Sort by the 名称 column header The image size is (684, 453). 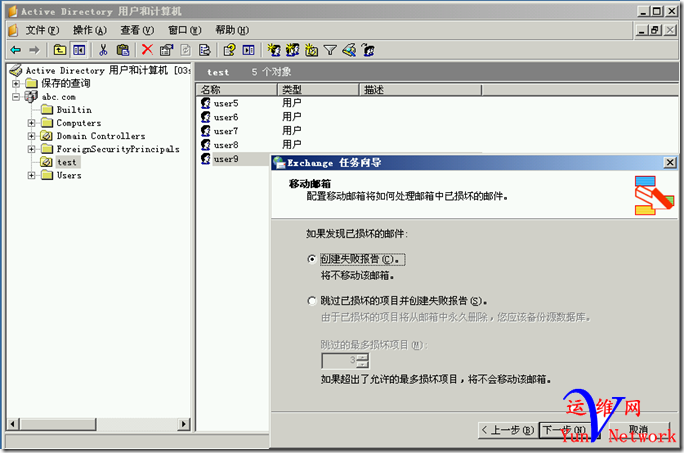[x=236, y=90]
